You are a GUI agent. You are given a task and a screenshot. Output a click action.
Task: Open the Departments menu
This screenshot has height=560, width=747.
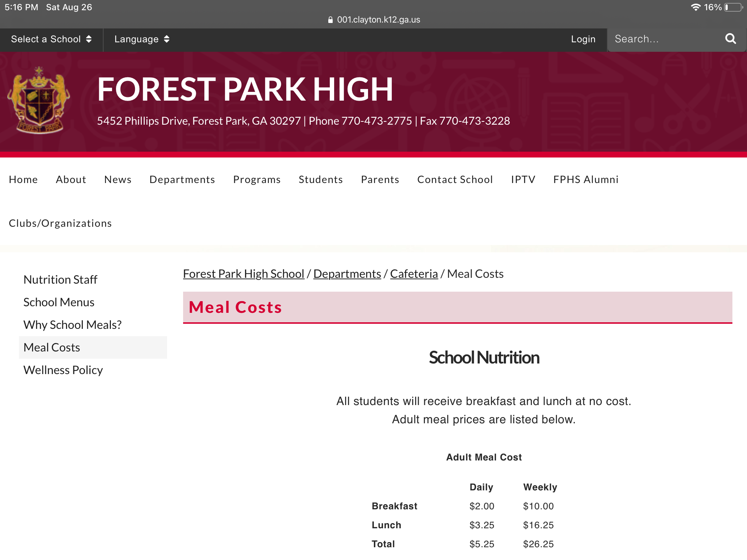point(182,179)
